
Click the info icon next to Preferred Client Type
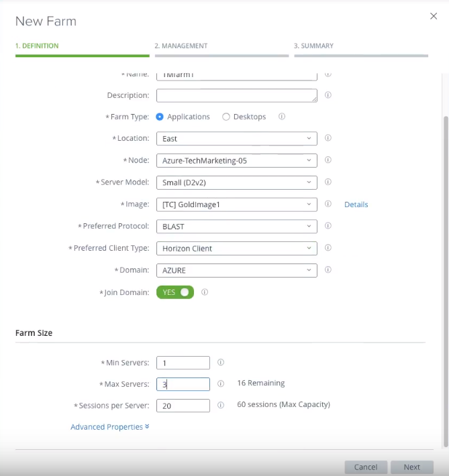pyautogui.click(x=328, y=247)
